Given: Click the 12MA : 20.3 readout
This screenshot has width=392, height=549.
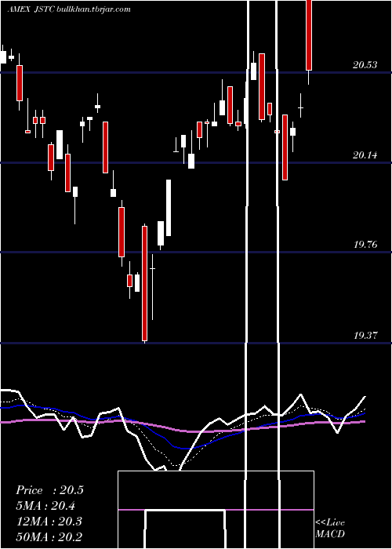Looking at the screenshot, I should [49, 522].
